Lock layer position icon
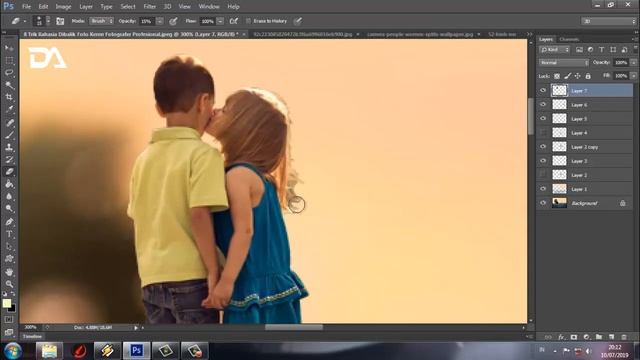The image size is (640, 360). pyautogui.click(x=578, y=76)
